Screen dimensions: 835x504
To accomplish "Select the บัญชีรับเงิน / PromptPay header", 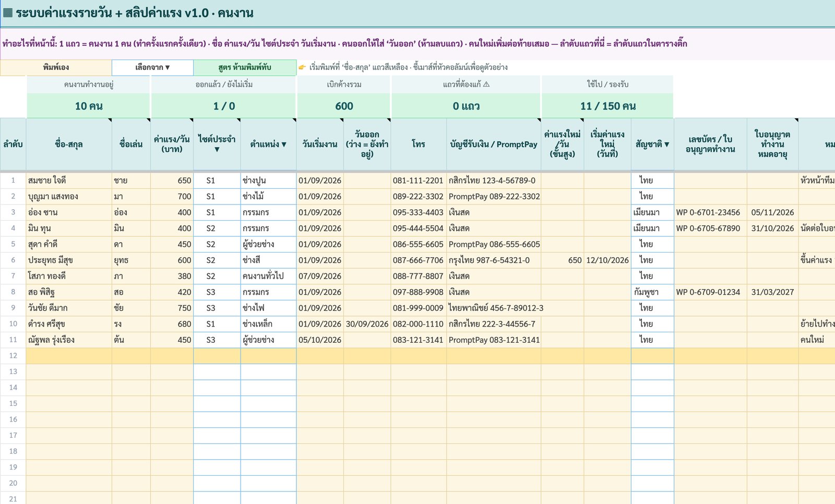I will pyautogui.click(x=494, y=144).
